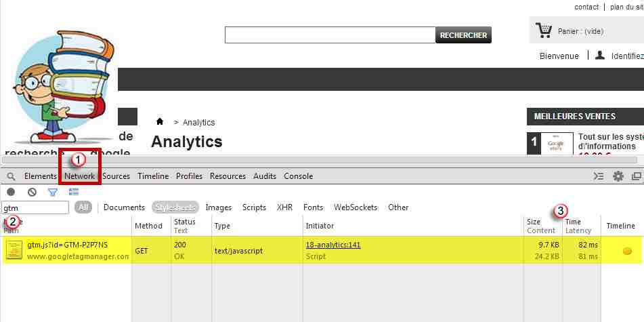The width and height of the screenshot is (644, 322).
Task: Click the user account icon
Action: tap(599, 55)
